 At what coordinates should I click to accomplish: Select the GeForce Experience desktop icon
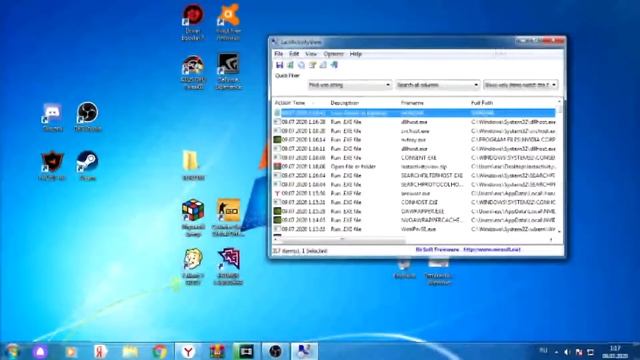pos(228,71)
